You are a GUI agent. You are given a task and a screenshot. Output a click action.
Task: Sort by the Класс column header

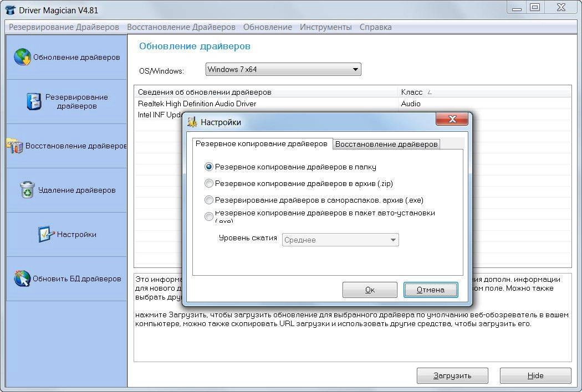[x=484, y=92]
